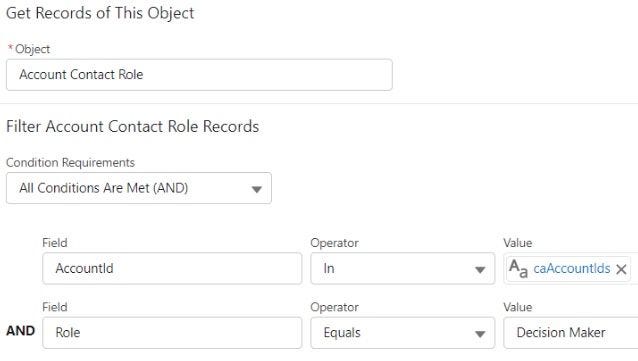Click the bold AND condition label
This screenshot has height=361, width=638.
click(20, 331)
